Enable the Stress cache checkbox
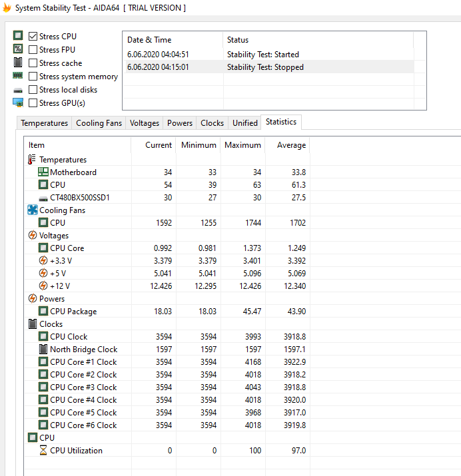461x476 pixels. (x=33, y=63)
